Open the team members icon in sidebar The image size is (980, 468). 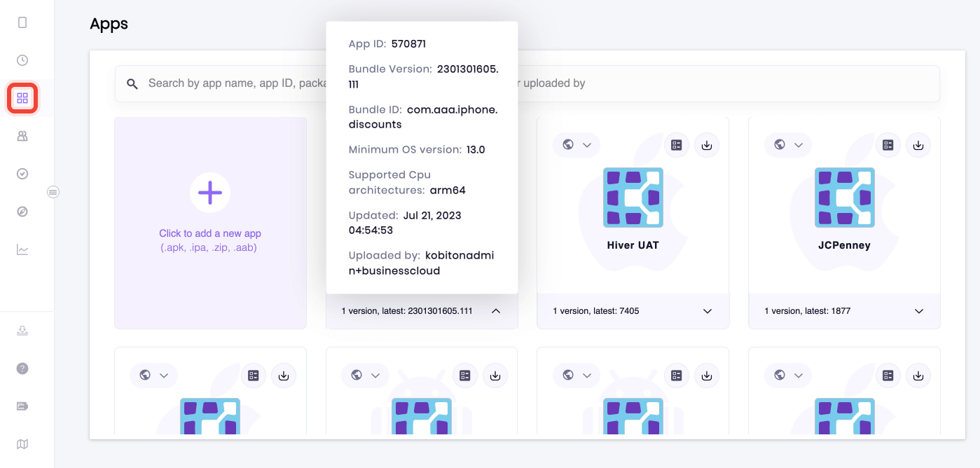pyautogui.click(x=22, y=136)
